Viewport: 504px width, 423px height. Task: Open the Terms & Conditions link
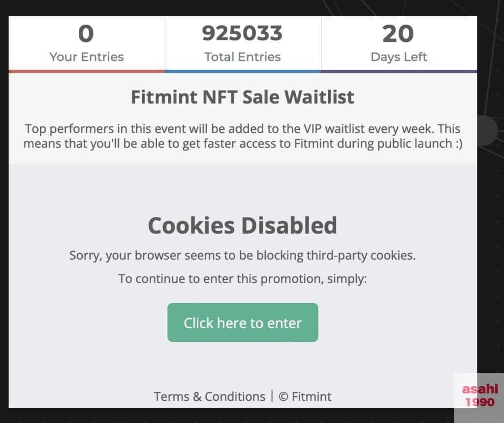[210, 396]
